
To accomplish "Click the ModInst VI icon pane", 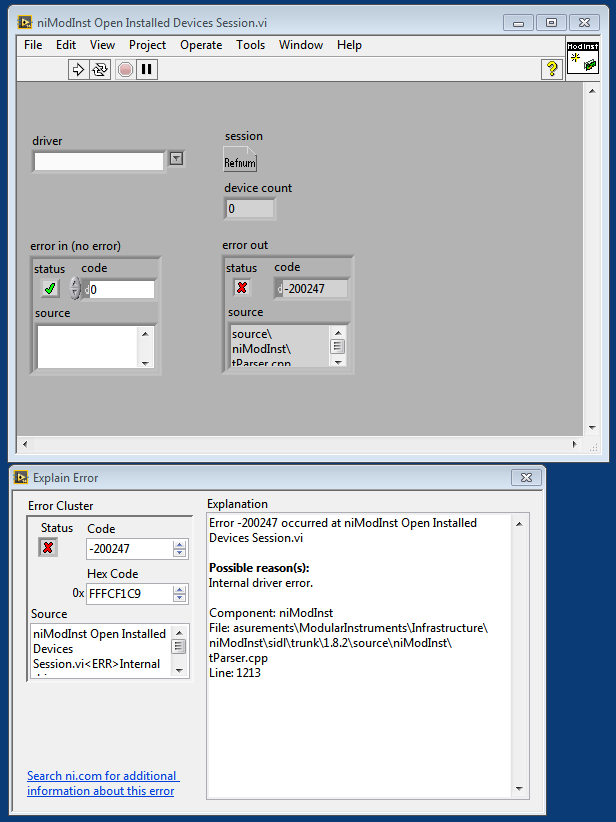I will coord(582,57).
